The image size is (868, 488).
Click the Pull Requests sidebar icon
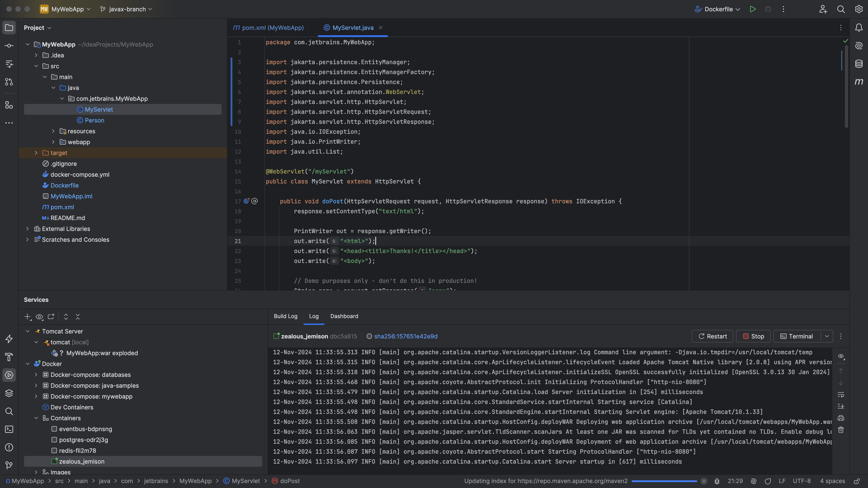point(9,82)
